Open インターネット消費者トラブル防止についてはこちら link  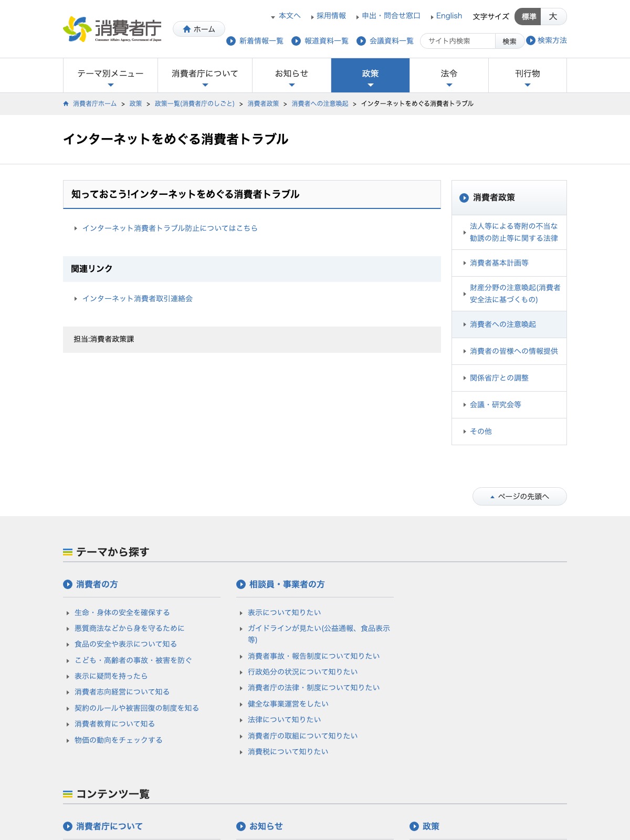(170, 228)
